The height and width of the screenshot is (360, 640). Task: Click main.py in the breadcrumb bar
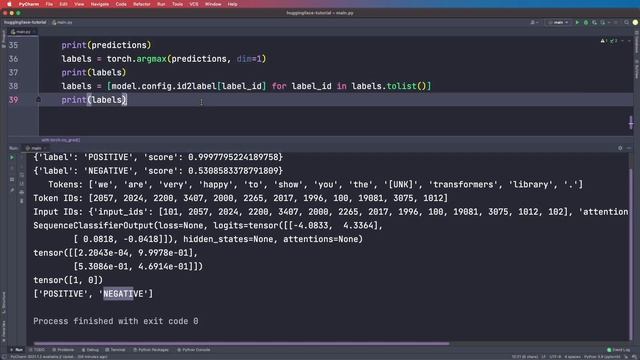(62, 22)
